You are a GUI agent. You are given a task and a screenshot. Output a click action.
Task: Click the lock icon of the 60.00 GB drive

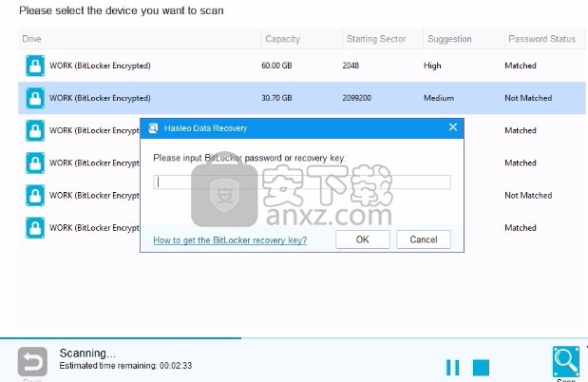point(35,66)
